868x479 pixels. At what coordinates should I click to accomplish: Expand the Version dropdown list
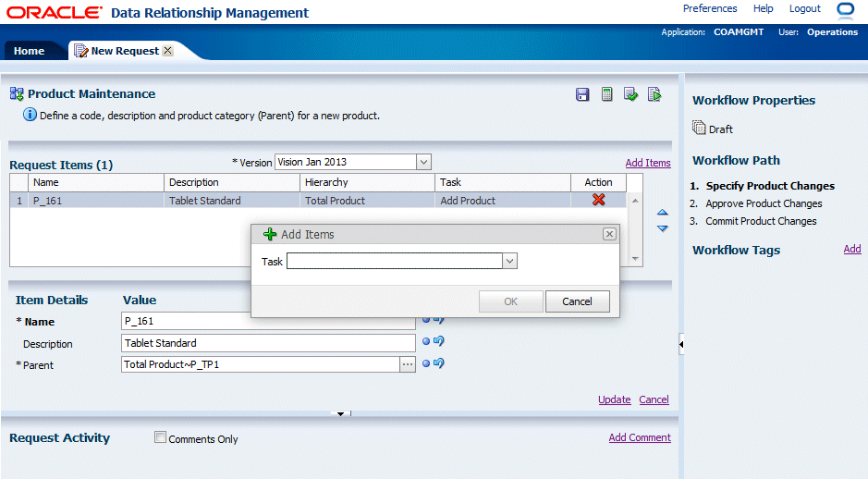click(x=423, y=162)
